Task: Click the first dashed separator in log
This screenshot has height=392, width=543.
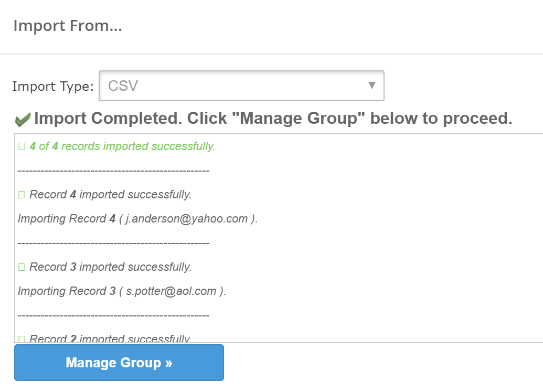Action: pyautogui.click(x=113, y=171)
